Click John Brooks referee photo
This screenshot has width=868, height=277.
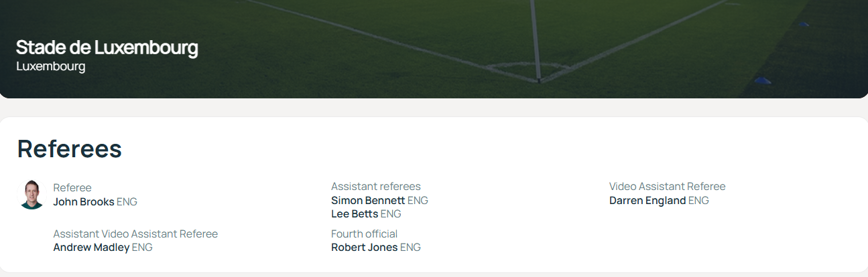coord(32,195)
